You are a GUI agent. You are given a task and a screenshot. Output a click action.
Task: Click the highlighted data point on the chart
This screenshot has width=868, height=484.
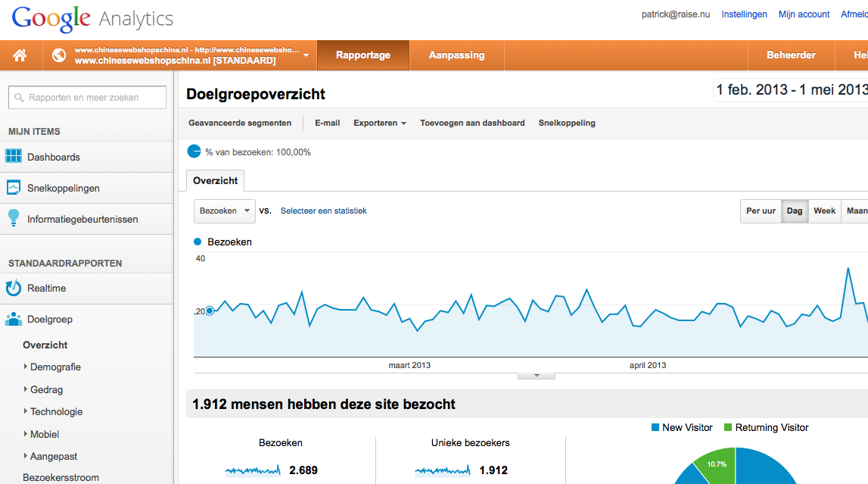(210, 311)
